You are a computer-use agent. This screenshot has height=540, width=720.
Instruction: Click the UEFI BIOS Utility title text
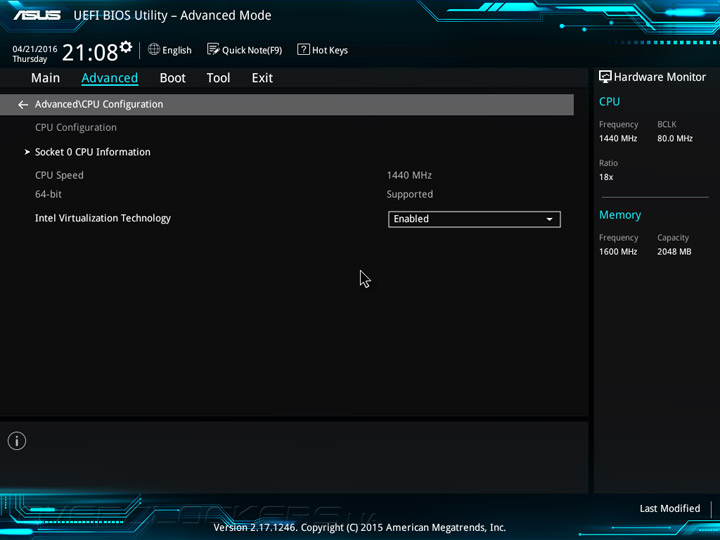click(x=172, y=16)
